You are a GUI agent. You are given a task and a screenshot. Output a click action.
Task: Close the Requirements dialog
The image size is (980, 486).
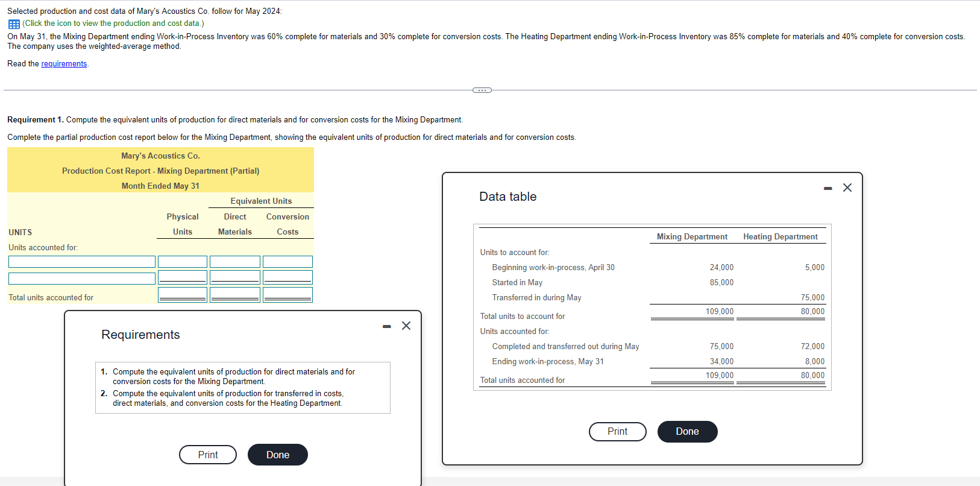[406, 326]
